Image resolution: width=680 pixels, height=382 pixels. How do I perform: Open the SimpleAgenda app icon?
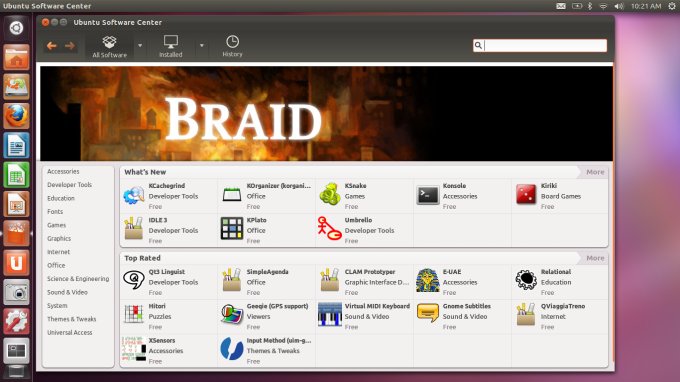232,280
